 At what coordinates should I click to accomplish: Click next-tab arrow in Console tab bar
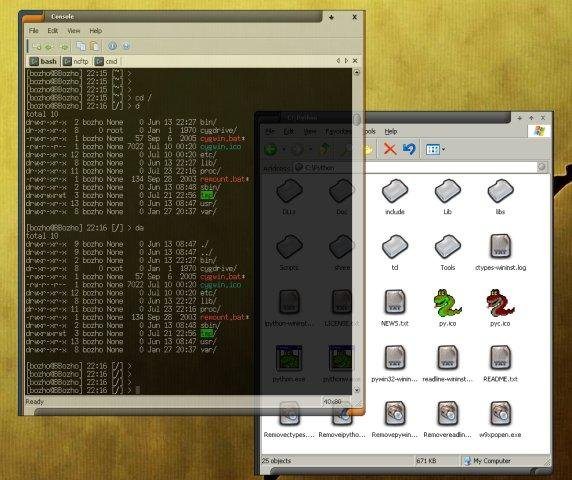pyautogui.click(x=346, y=61)
